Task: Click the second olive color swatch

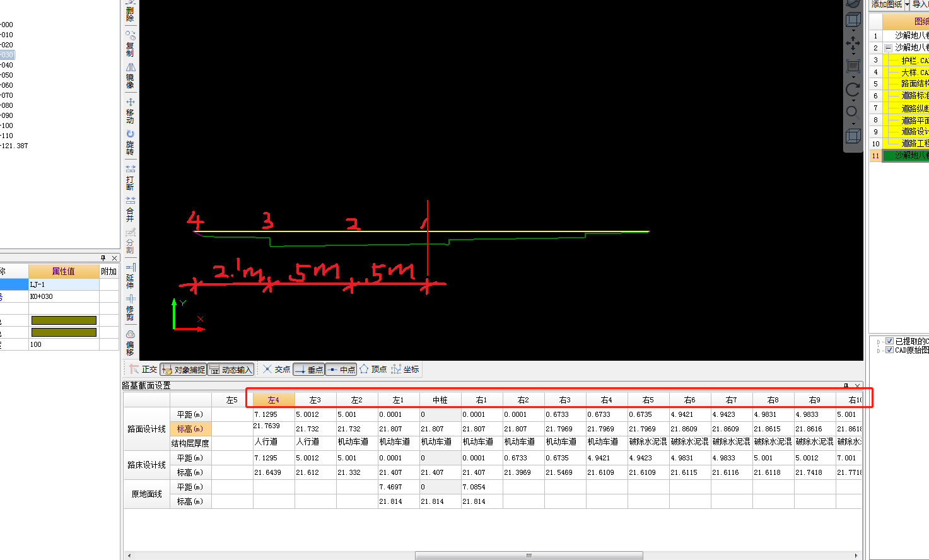Action: (x=64, y=332)
